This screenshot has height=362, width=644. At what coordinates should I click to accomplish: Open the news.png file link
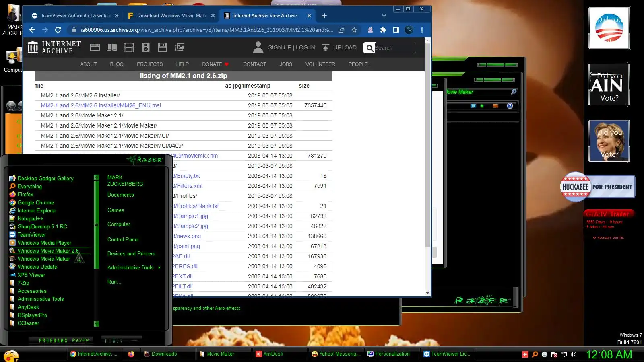pyautogui.click(x=186, y=236)
